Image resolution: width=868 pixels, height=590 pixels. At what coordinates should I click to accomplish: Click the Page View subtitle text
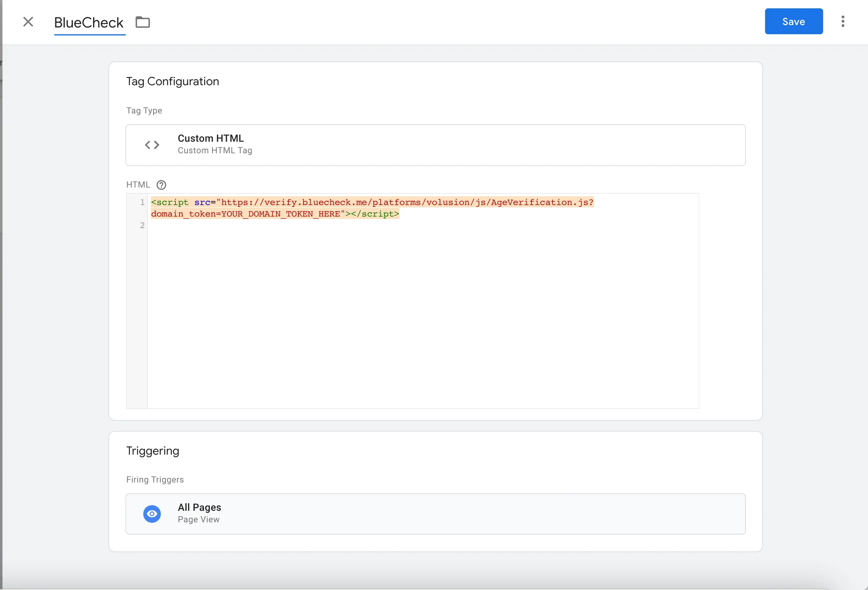[199, 520]
